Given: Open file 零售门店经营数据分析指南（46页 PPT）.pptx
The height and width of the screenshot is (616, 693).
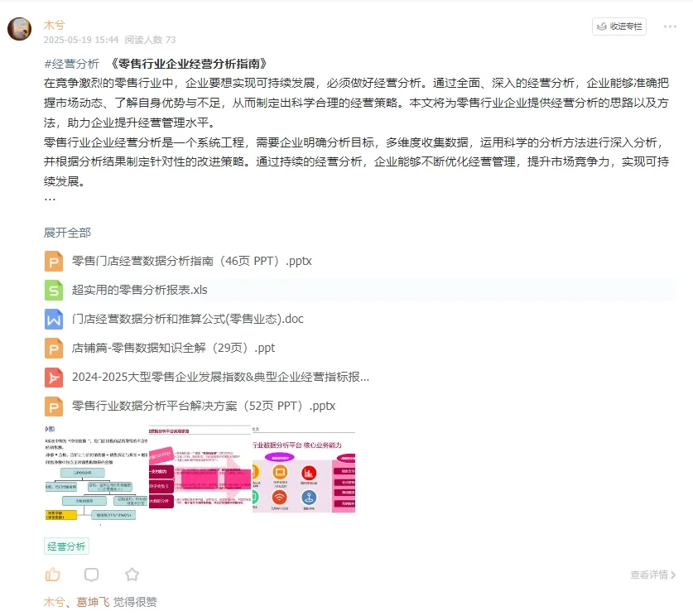Looking at the screenshot, I should (192, 261).
